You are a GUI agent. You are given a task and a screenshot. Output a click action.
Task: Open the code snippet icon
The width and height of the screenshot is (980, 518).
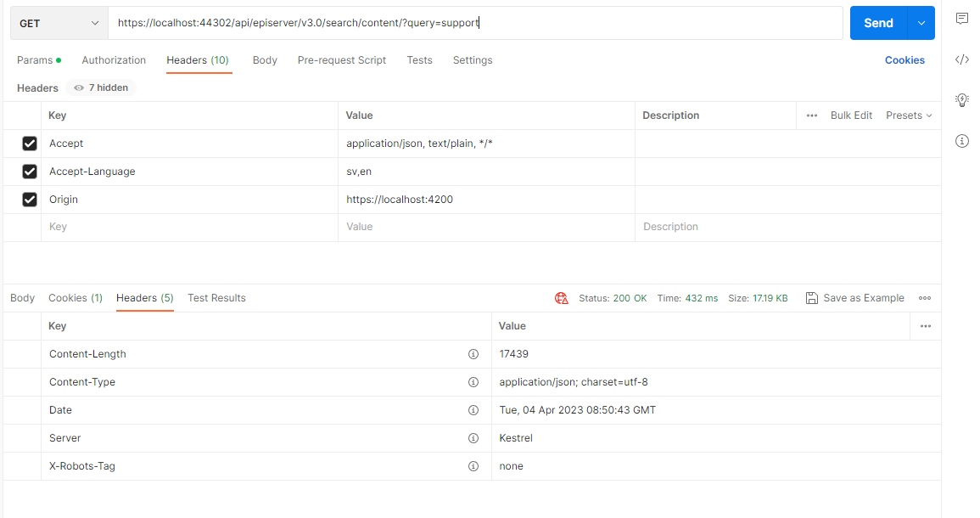961,59
